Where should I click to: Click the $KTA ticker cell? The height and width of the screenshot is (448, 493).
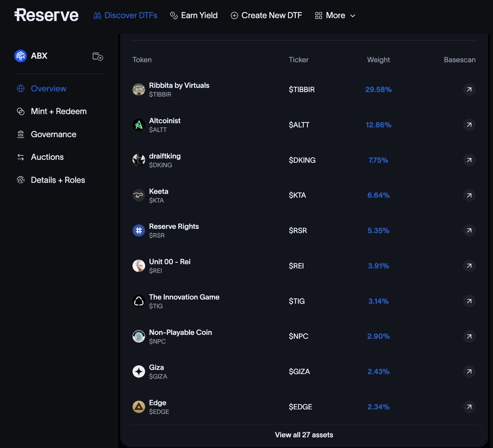point(297,195)
